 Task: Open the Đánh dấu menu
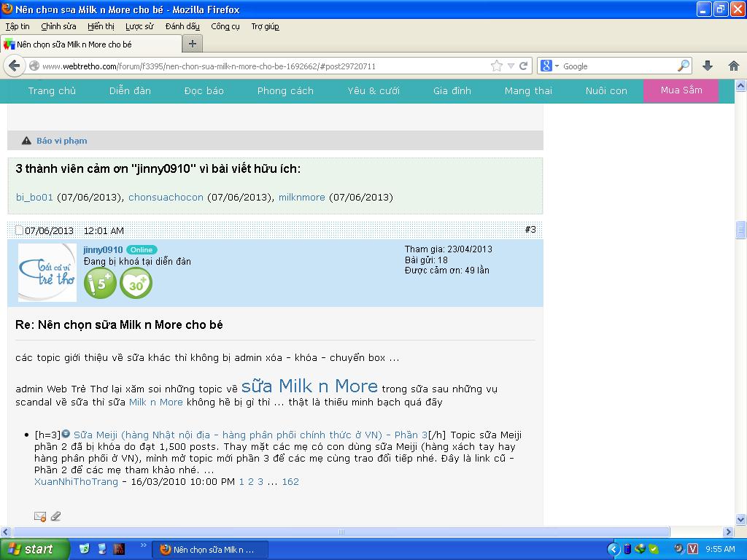pyautogui.click(x=182, y=26)
